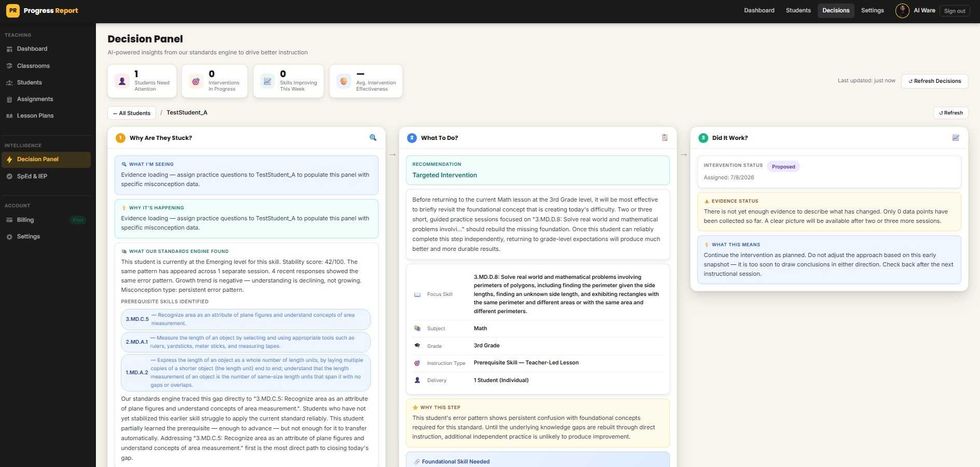Click the Skills Improving This Week chart icon
Viewport: 980px width, 467px height.
click(268, 81)
